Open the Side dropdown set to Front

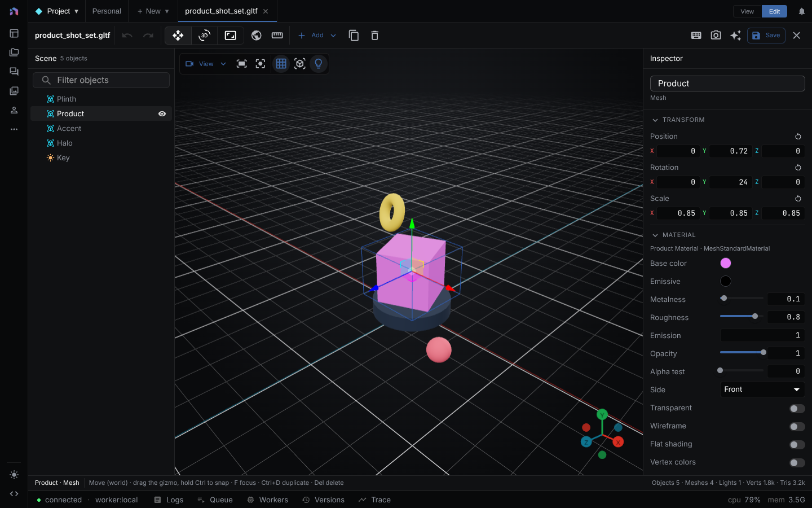(762, 389)
